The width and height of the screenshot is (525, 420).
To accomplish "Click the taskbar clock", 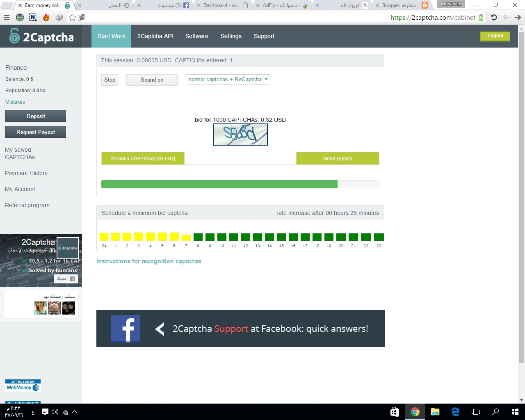I will pyautogui.click(x=14, y=412).
